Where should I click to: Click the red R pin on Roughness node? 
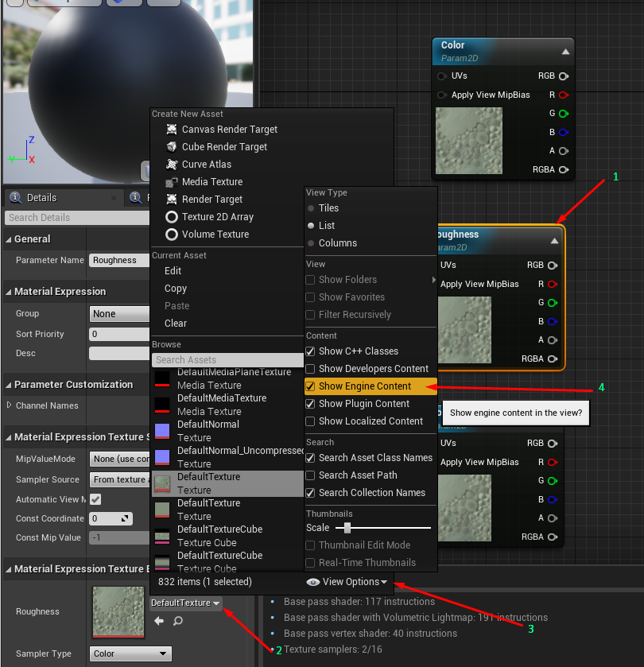point(553,284)
